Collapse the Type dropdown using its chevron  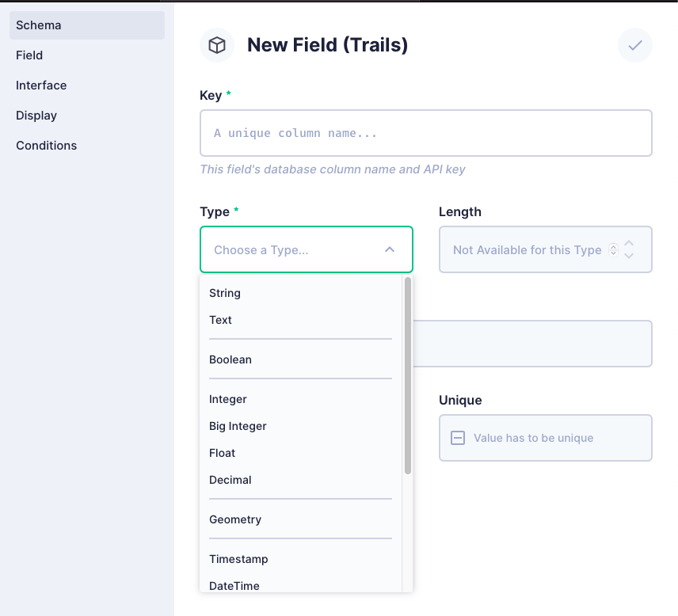click(389, 249)
